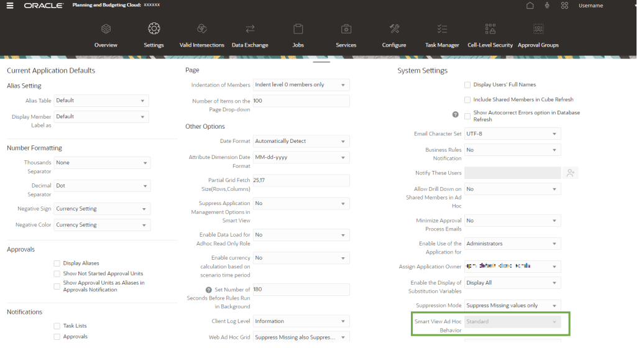Select the Task Manager icon
Image resolution: width=644 pixels, height=348 pixels.
pos(442,29)
